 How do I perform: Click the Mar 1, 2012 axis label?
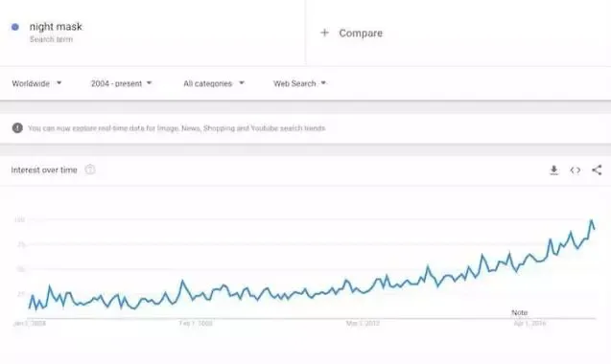[x=363, y=323]
